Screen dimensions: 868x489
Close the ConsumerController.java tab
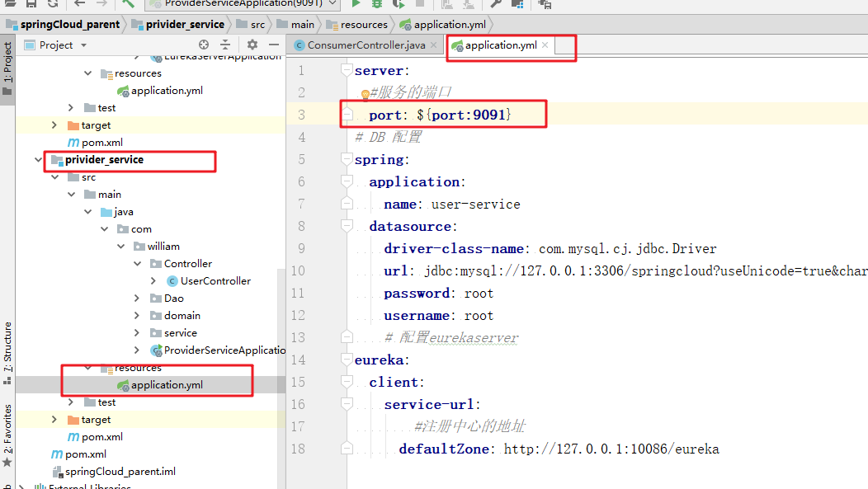[x=433, y=45]
